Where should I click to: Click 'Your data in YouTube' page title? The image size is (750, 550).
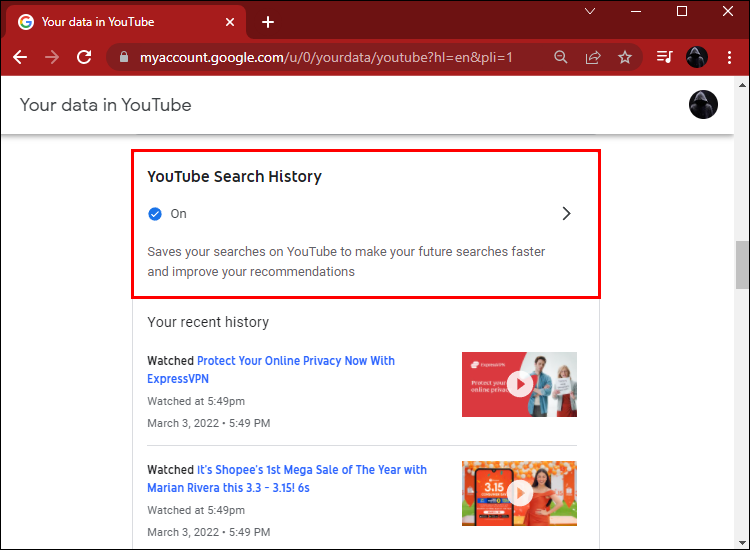click(x=105, y=105)
